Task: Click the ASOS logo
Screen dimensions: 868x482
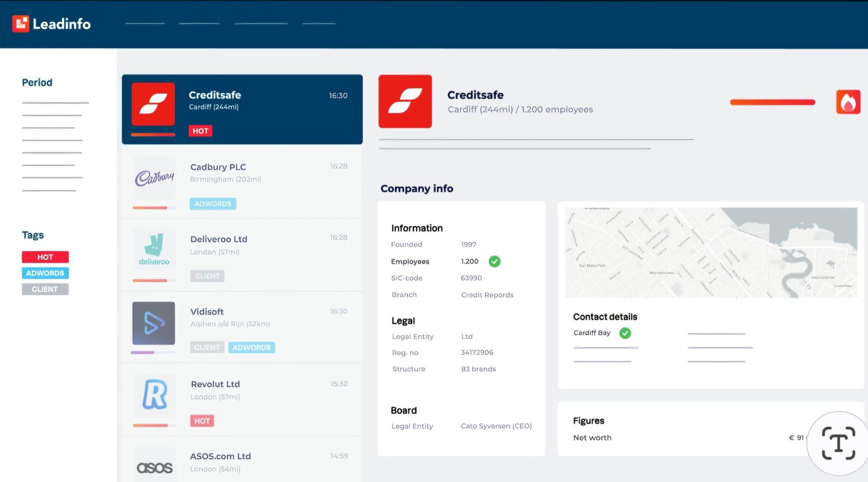Action: coord(155,467)
